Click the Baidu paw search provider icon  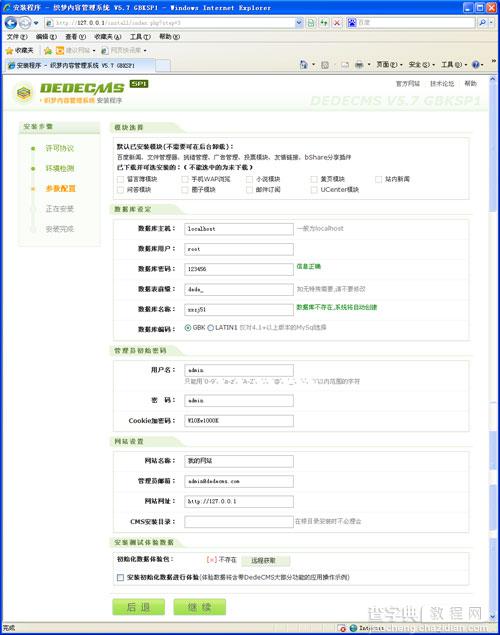352,23
